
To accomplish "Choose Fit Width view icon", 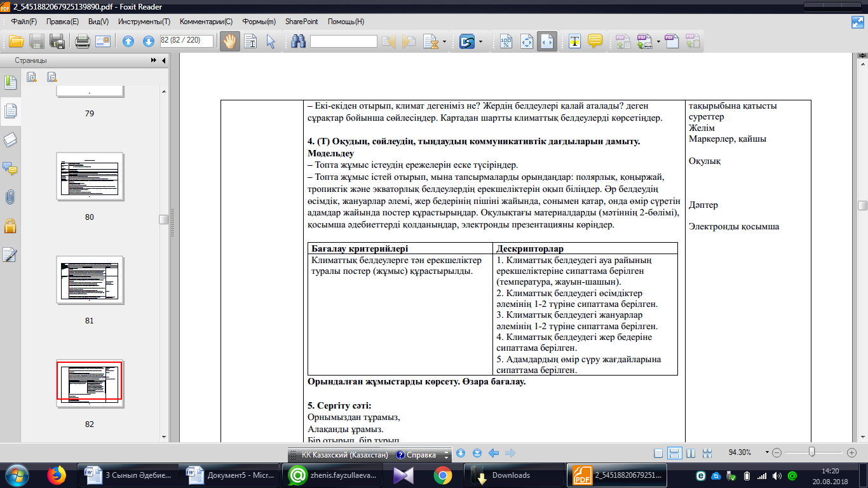I will [547, 41].
